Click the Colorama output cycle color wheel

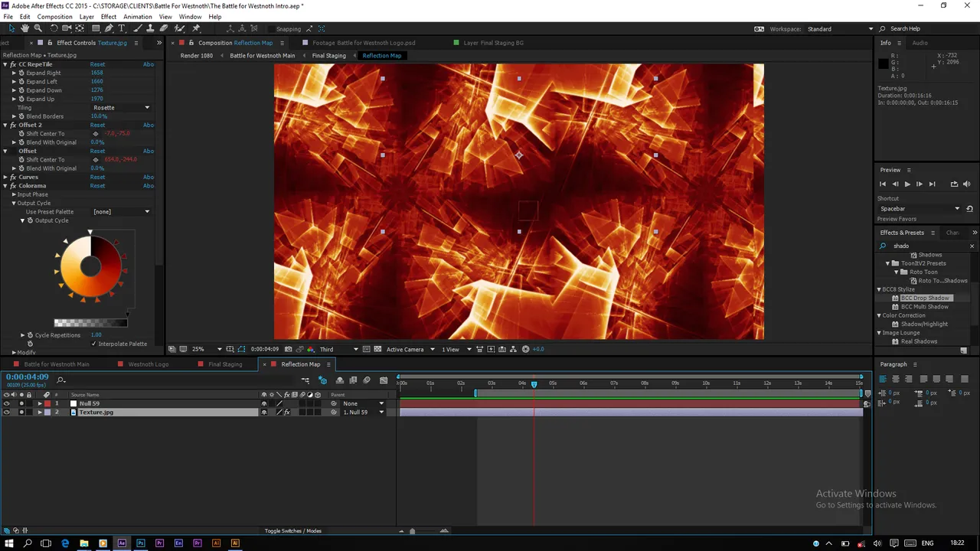coord(90,266)
